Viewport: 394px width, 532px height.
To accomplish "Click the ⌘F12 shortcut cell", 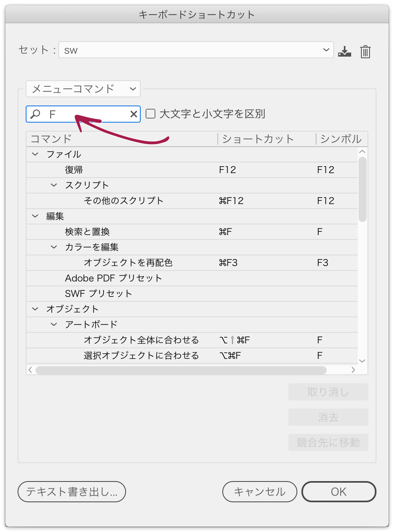I will coord(231,201).
